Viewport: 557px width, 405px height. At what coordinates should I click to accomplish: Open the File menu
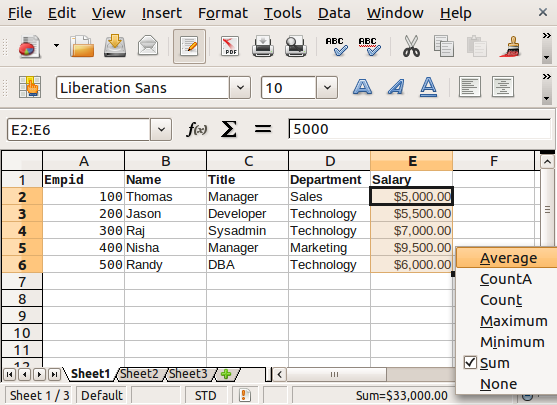coord(20,13)
